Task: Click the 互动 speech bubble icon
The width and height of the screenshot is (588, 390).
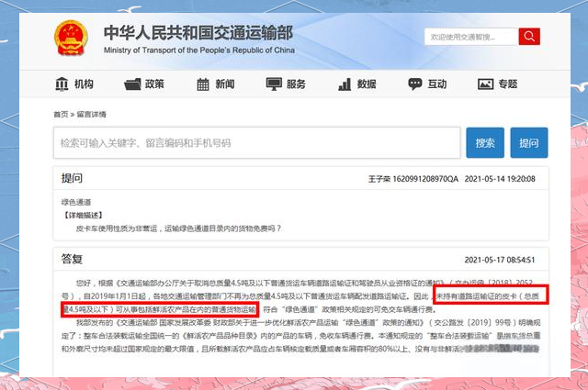Action: (x=414, y=84)
